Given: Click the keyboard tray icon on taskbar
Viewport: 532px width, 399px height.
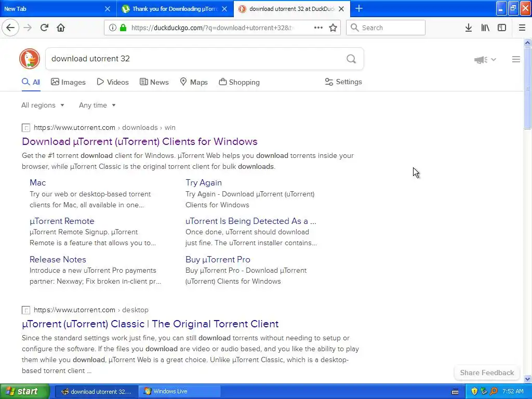Looking at the screenshot, I should click(455, 392).
